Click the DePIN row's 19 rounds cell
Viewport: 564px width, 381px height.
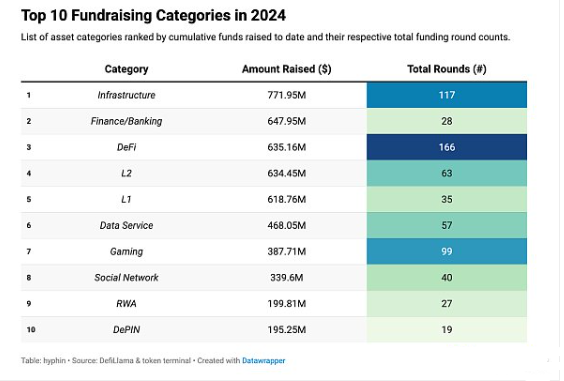click(447, 330)
